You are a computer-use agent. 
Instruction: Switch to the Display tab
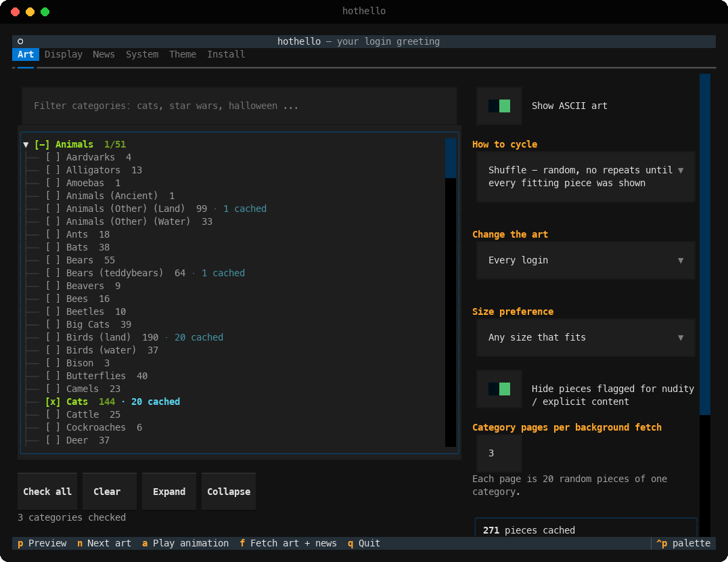pyautogui.click(x=64, y=54)
